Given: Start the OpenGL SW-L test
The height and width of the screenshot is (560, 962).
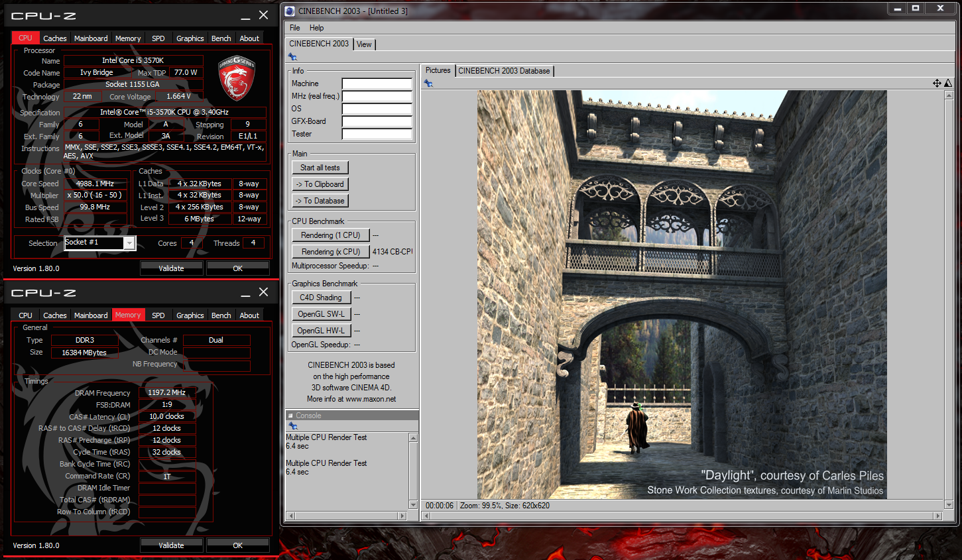Looking at the screenshot, I should [x=321, y=314].
